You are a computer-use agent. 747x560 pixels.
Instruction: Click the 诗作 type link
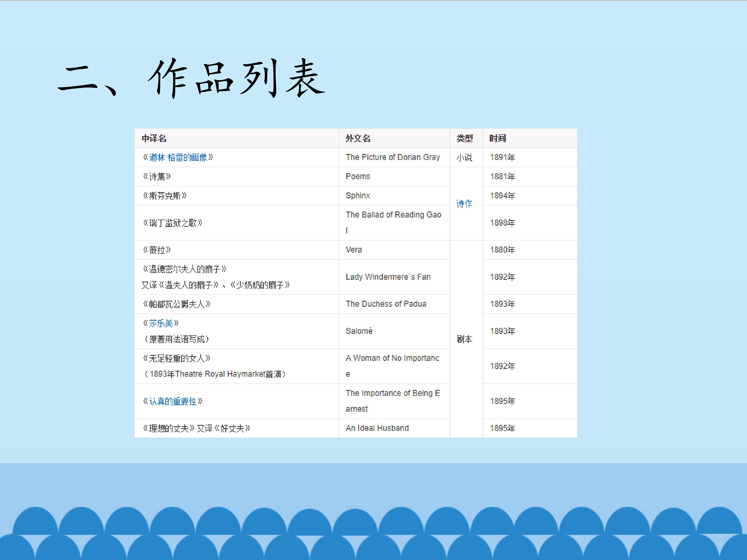tap(464, 204)
